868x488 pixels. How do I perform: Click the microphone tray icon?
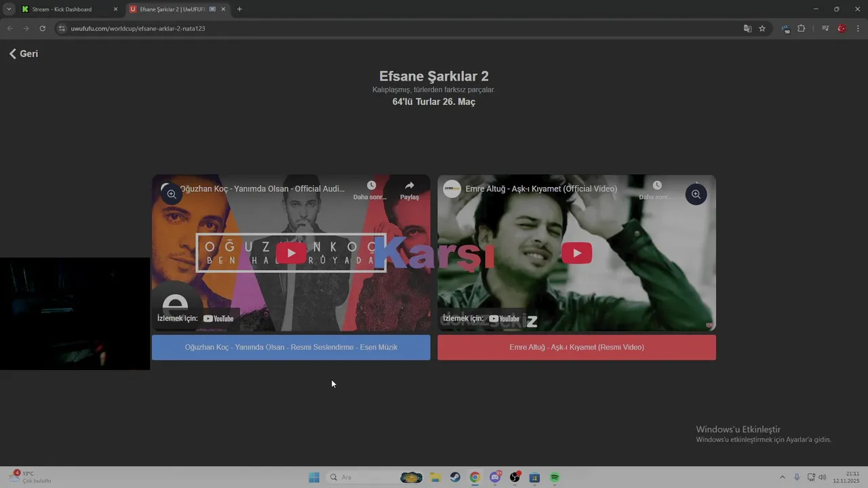click(797, 477)
